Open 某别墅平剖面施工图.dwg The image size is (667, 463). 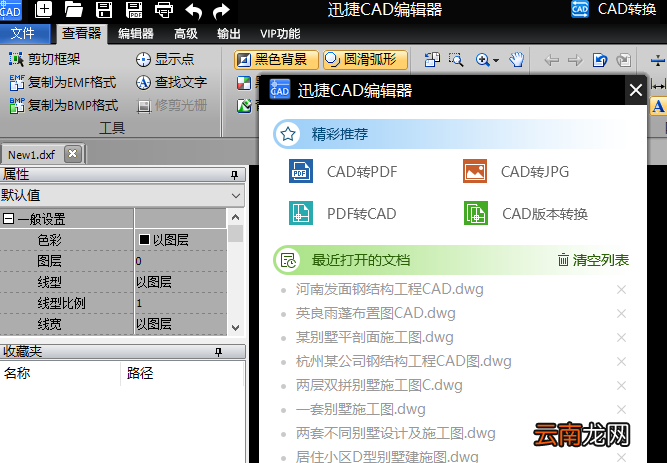pyautogui.click(x=374, y=337)
